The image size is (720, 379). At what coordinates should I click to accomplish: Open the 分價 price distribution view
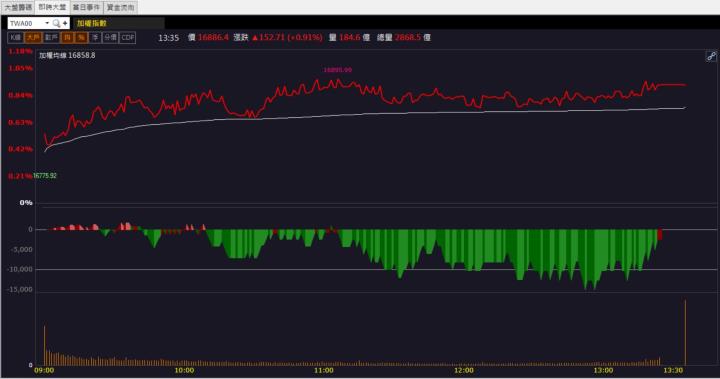pos(111,38)
